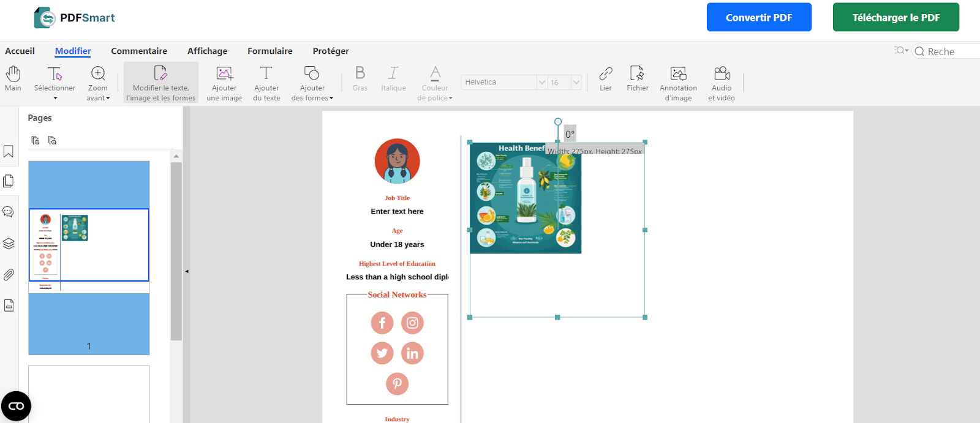Viewport: 980px width, 423px height.
Task: Open the comments sidebar panel
Action: tap(9, 212)
